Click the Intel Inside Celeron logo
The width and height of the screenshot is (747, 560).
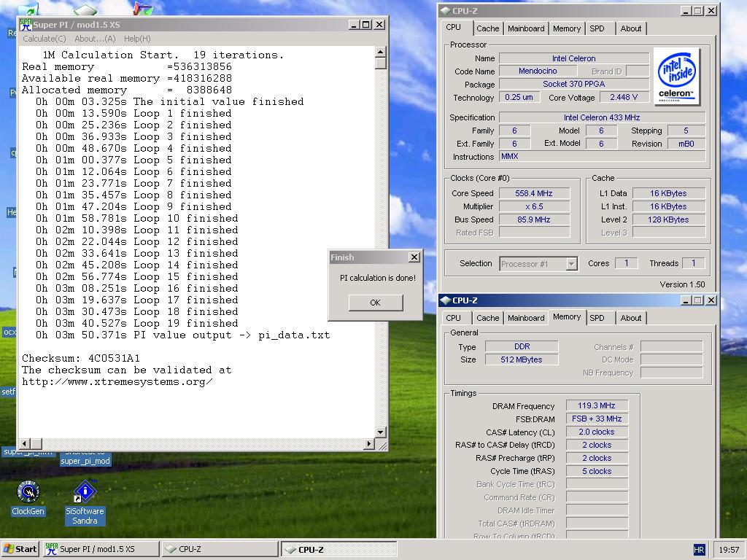[x=676, y=76]
